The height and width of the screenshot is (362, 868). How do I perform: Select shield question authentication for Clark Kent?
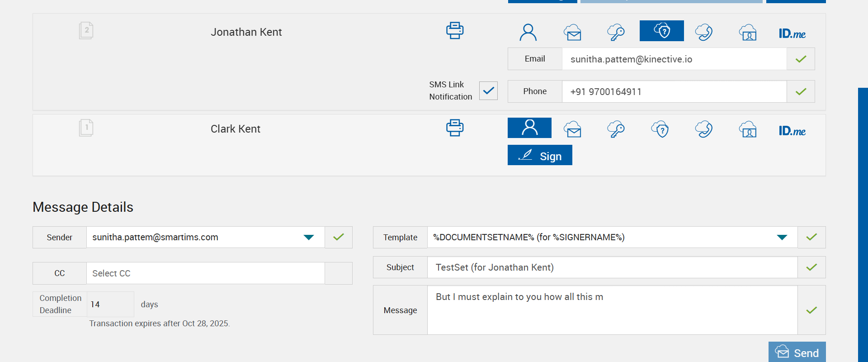tap(660, 129)
